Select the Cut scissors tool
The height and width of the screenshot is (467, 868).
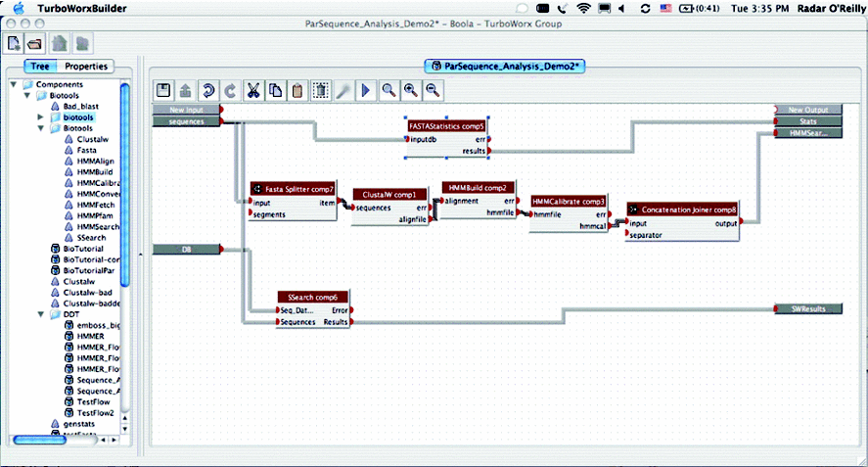254,90
